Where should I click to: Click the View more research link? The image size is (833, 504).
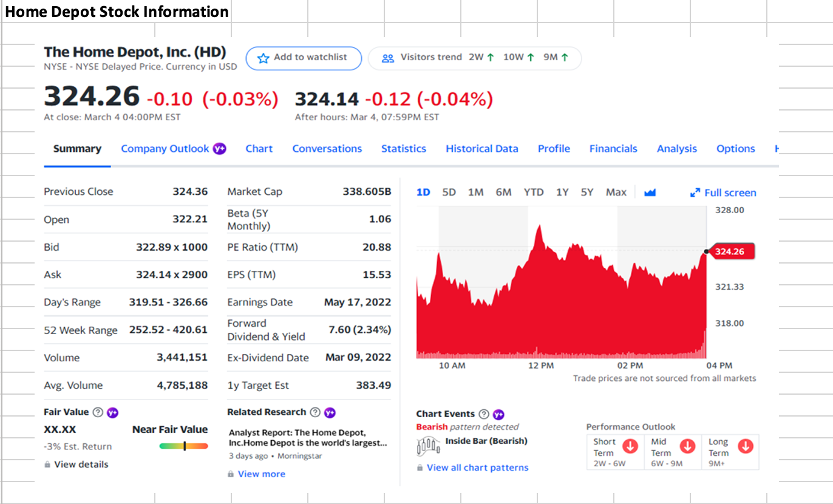261,474
